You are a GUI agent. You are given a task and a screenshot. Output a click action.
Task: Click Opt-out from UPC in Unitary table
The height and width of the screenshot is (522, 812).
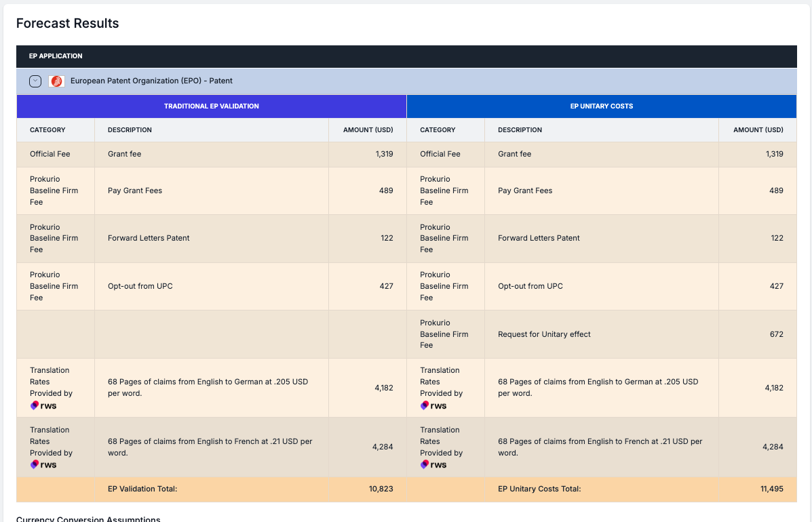point(530,286)
